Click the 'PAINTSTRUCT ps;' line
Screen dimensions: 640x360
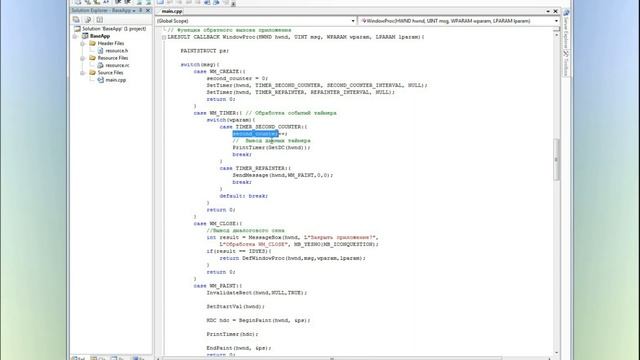[204, 51]
